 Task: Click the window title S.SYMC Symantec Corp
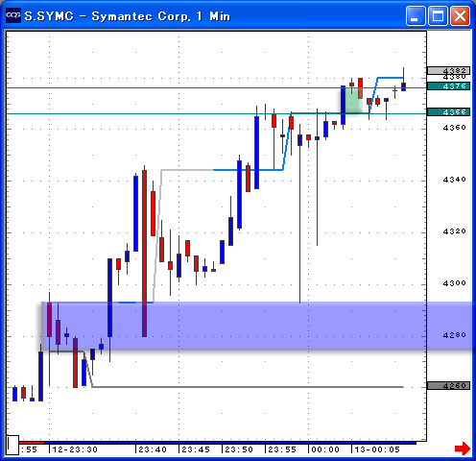tap(128, 16)
